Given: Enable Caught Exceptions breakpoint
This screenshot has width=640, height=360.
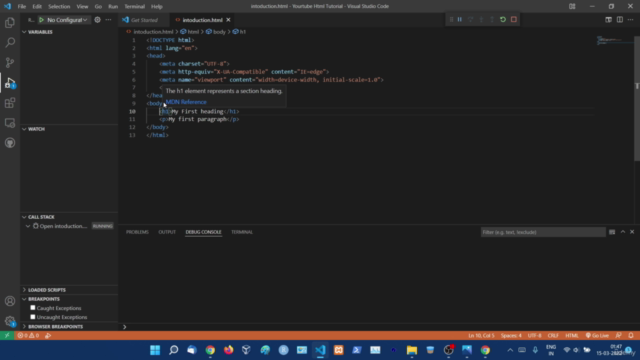Looking at the screenshot, I should [33, 308].
